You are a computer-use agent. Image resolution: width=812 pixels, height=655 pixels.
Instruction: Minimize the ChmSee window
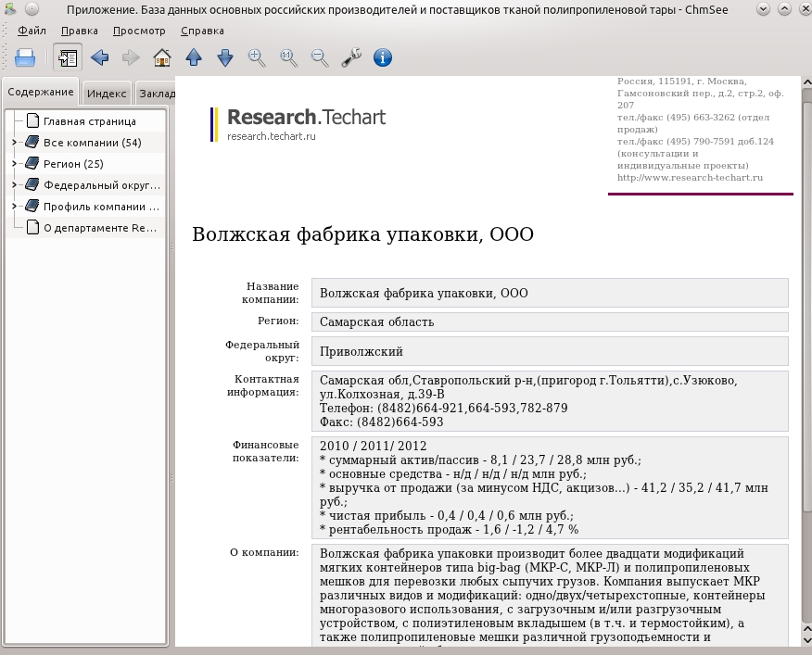763,9
